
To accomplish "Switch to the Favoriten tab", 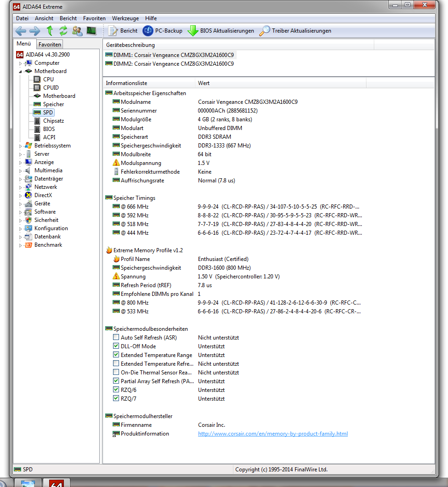I will click(x=50, y=45).
